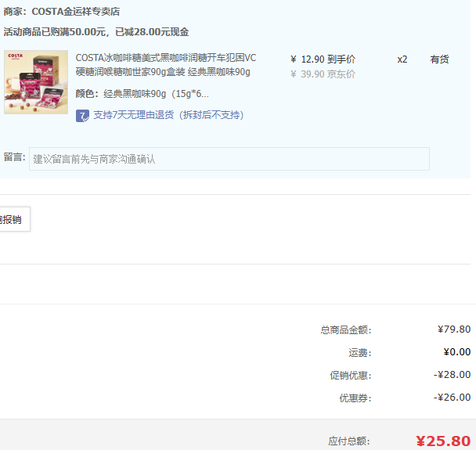
Task: Focus the 留言 message input field
Action: point(229,159)
